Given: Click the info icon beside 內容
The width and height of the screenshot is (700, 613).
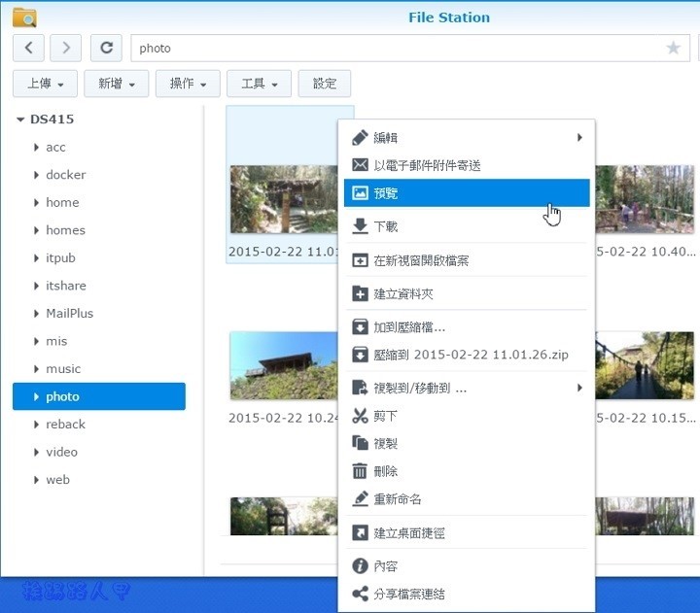Looking at the screenshot, I should coord(360,565).
